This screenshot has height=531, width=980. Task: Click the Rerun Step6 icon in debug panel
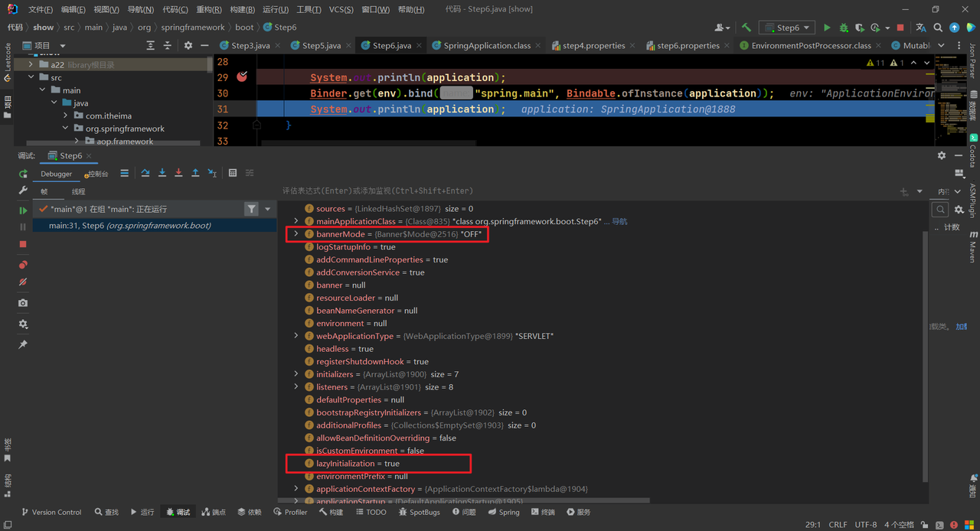pos(23,174)
